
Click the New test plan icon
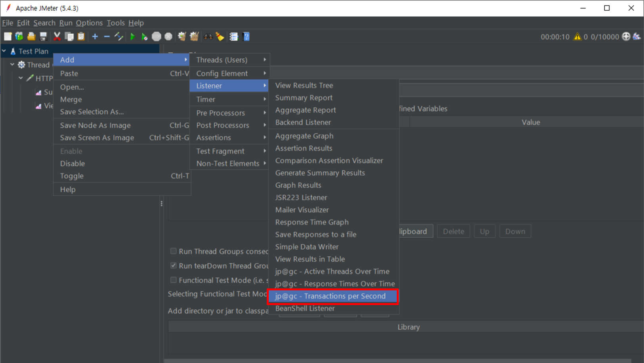click(x=8, y=36)
